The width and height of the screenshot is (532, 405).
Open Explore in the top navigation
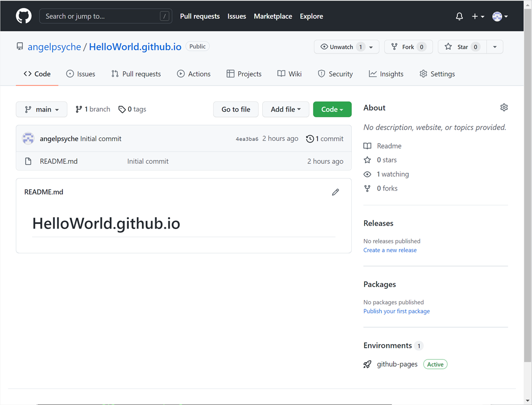click(311, 16)
